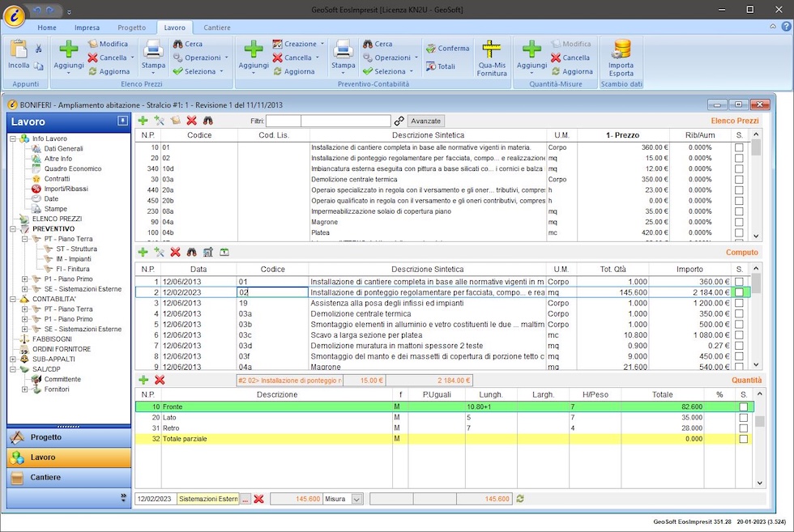The width and height of the screenshot is (794, 532).
Task: Click Stampa printer in Elenco Prezzi group
Action: (x=153, y=49)
